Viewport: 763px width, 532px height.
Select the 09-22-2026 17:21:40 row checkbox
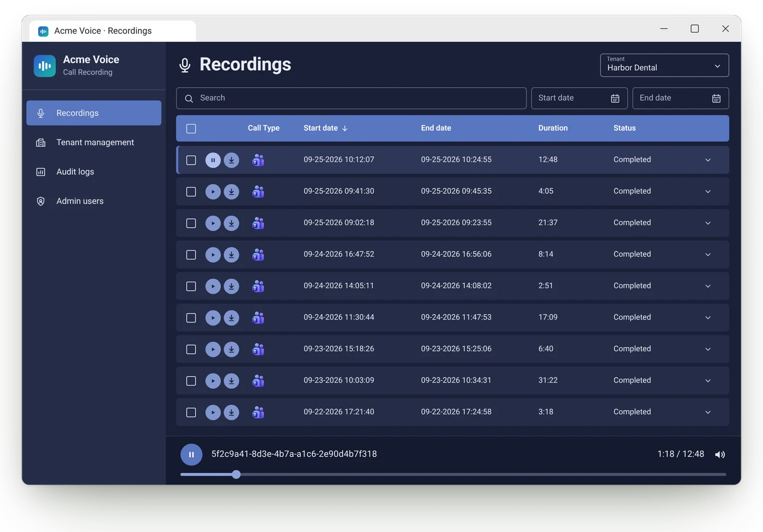click(x=191, y=413)
